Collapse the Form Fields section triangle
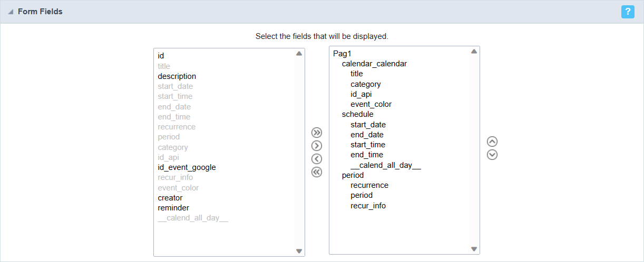Screen dimensions: 644x262 [11, 12]
